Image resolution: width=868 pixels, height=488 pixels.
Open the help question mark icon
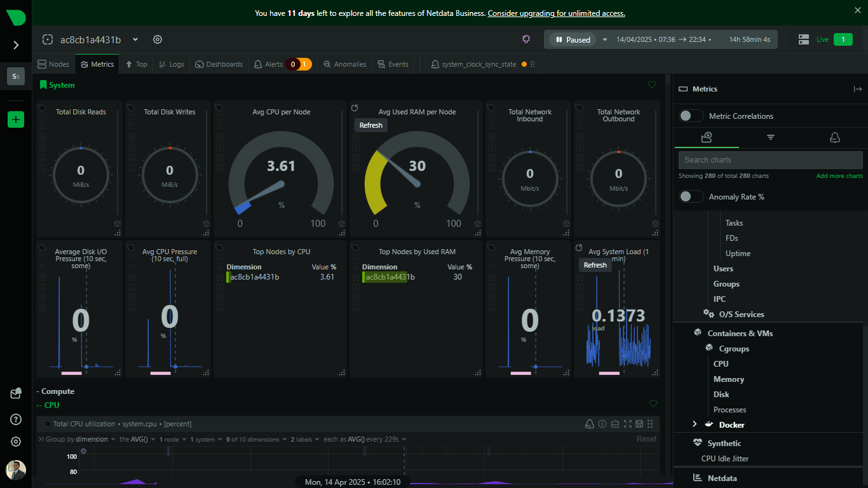pos(16,419)
